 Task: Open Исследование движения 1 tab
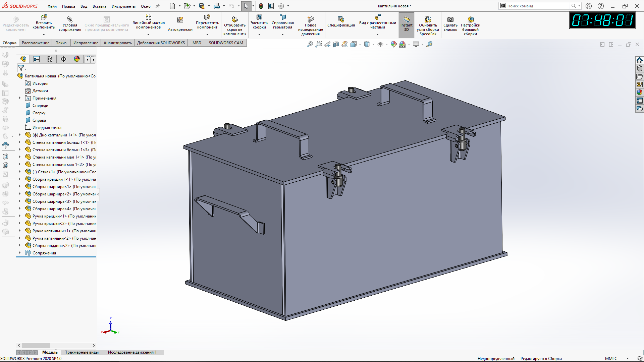tap(132, 352)
